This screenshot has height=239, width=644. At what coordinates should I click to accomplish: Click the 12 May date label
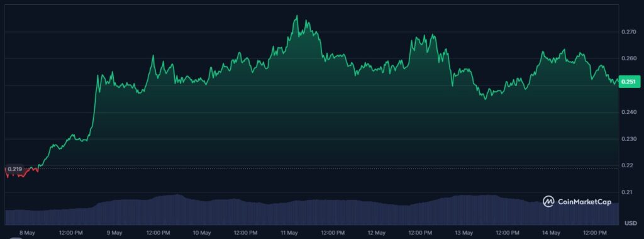tap(377, 233)
